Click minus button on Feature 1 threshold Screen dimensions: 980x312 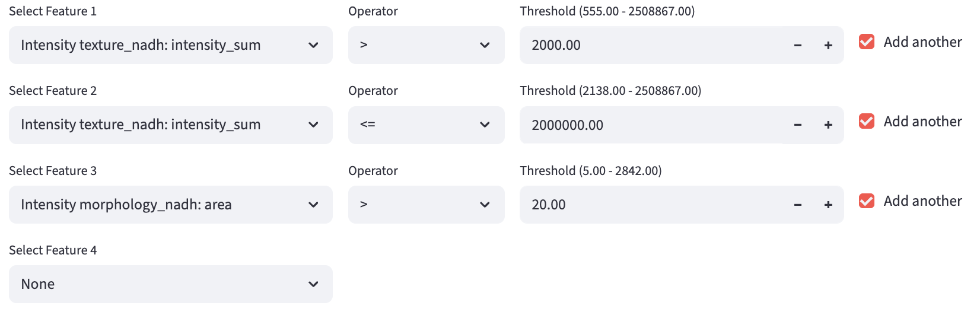point(798,46)
